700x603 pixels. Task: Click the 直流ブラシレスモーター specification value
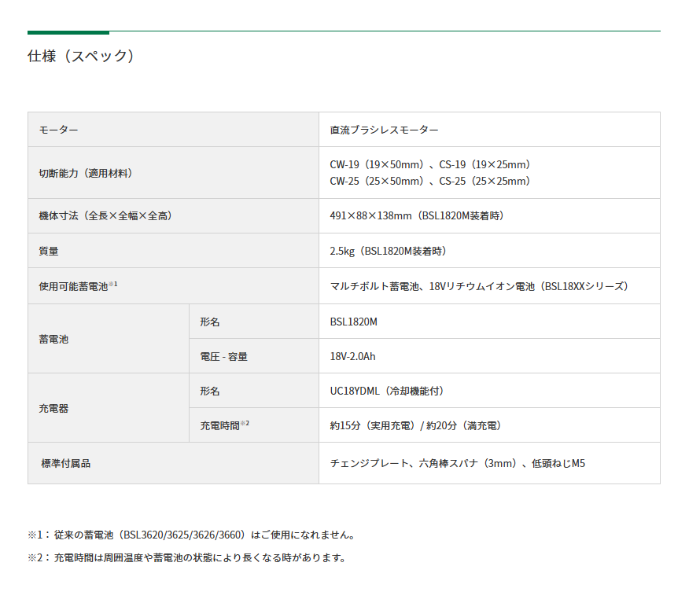383,130
